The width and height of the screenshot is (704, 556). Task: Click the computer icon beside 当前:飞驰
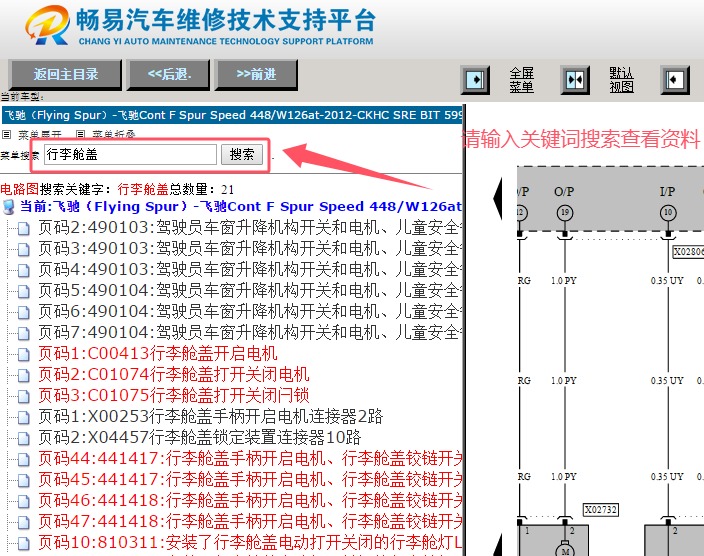[9, 207]
